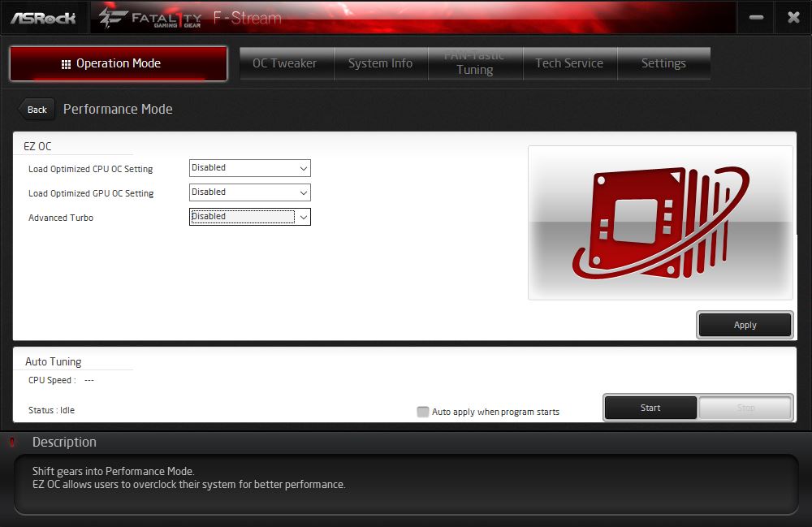
Task: Open the Advanced Turbo dropdown list
Action: coord(250,217)
